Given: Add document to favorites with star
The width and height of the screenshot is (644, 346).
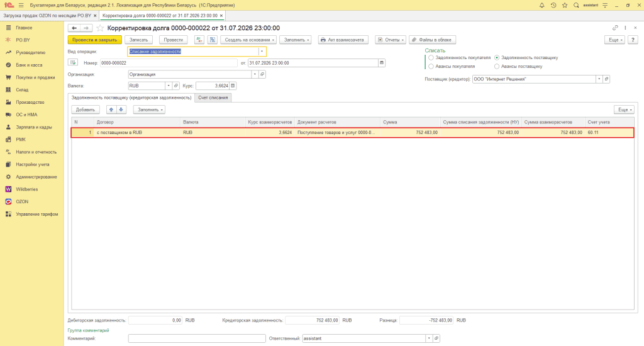Looking at the screenshot, I should point(100,28).
